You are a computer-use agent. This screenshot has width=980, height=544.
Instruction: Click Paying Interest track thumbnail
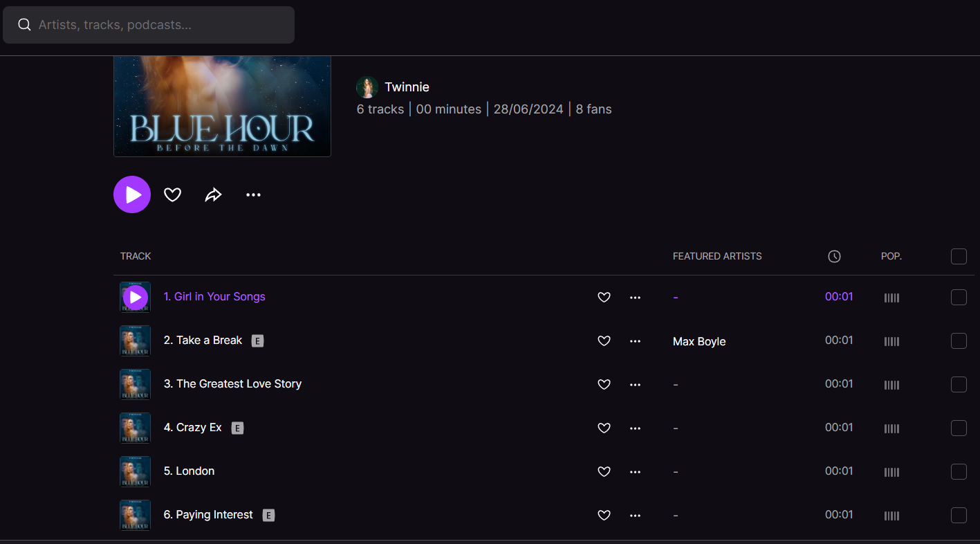click(x=135, y=516)
